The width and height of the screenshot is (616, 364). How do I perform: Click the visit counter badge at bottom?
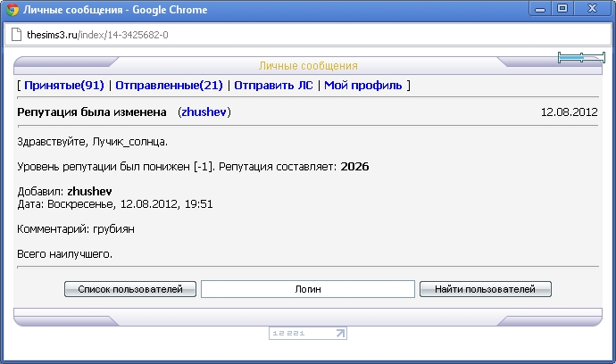point(307,334)
